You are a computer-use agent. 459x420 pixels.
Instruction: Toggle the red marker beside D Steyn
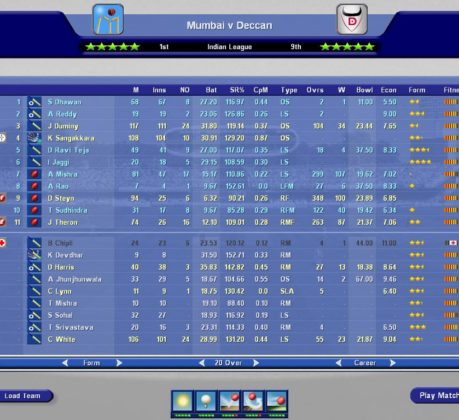click(x=2, y=198)
